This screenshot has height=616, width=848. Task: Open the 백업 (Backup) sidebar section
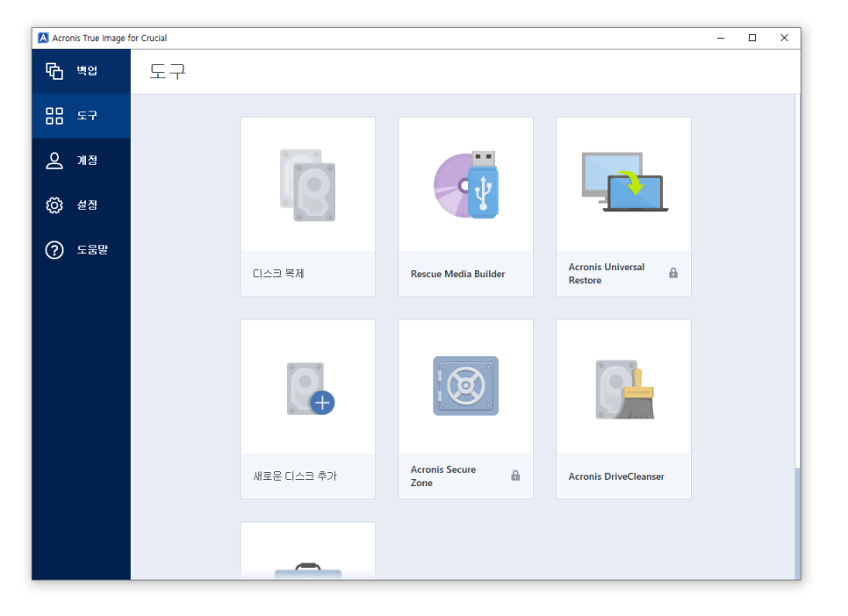pyautogui.click(x=81, y=71)
